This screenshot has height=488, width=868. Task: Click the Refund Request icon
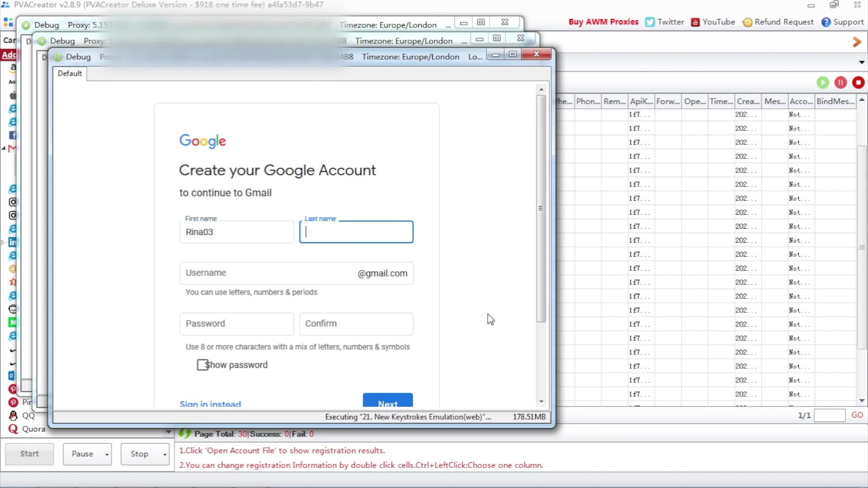click(748, 22)
